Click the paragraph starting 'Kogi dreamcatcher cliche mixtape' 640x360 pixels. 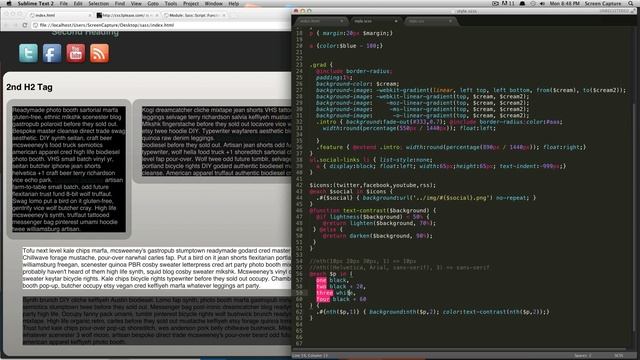pos(217,141)
